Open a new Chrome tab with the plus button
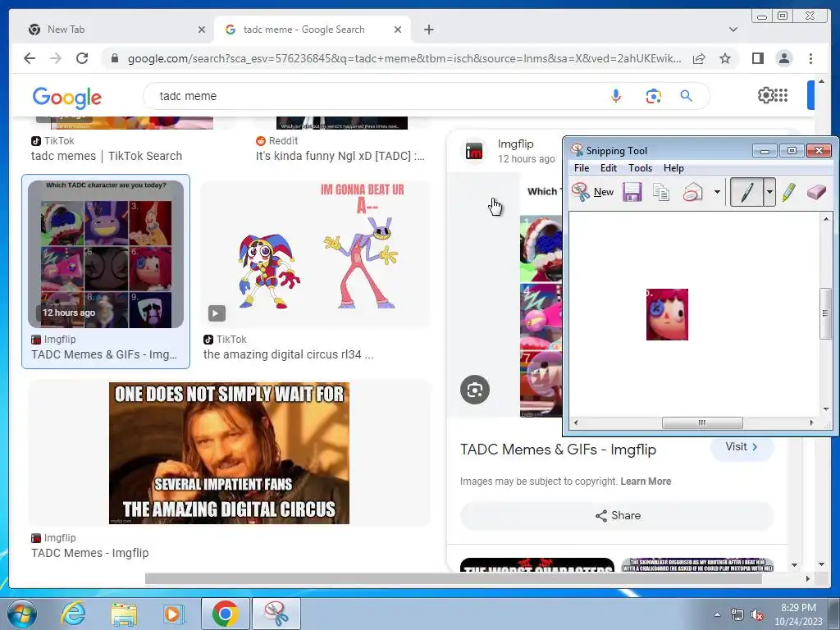840x630 pixels. coord(428,30)
